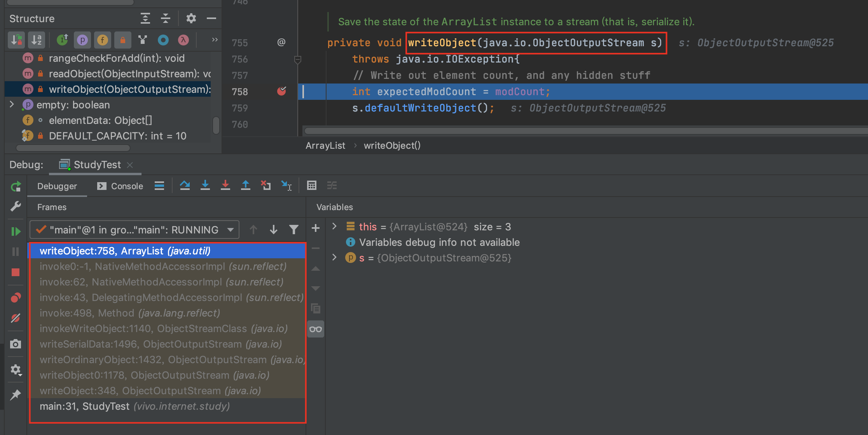Screen dimensions: 868x435
Task: Switch to the Console tab
Action: pyautogui.click(x=121, y=186)
